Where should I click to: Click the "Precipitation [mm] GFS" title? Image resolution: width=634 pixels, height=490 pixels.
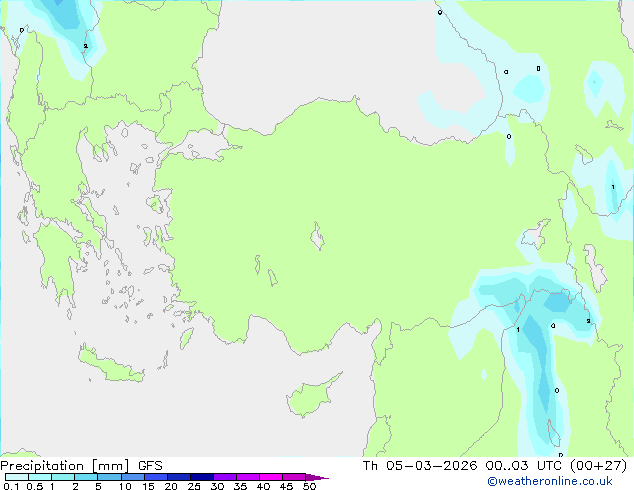pos(81,466)
